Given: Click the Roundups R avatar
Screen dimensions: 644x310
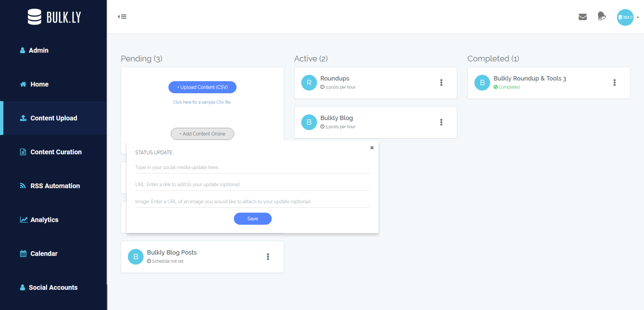Looking at the screenshot, I should (309, 83).
